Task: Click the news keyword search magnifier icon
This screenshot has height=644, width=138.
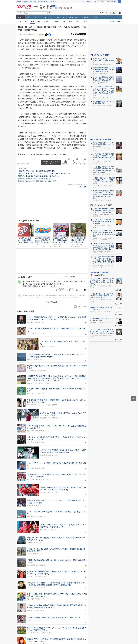Action: click(x=49, y=13)
